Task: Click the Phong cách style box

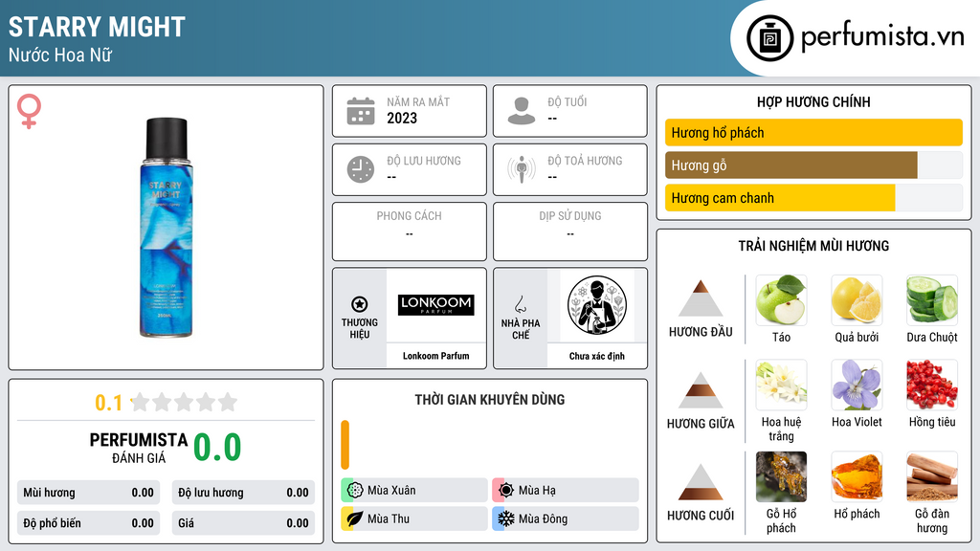Action: [x=410, y=231]
